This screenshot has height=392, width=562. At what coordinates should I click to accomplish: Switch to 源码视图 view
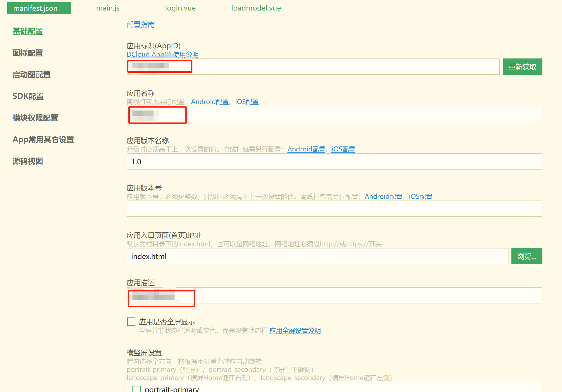click(x=27, y=161)
